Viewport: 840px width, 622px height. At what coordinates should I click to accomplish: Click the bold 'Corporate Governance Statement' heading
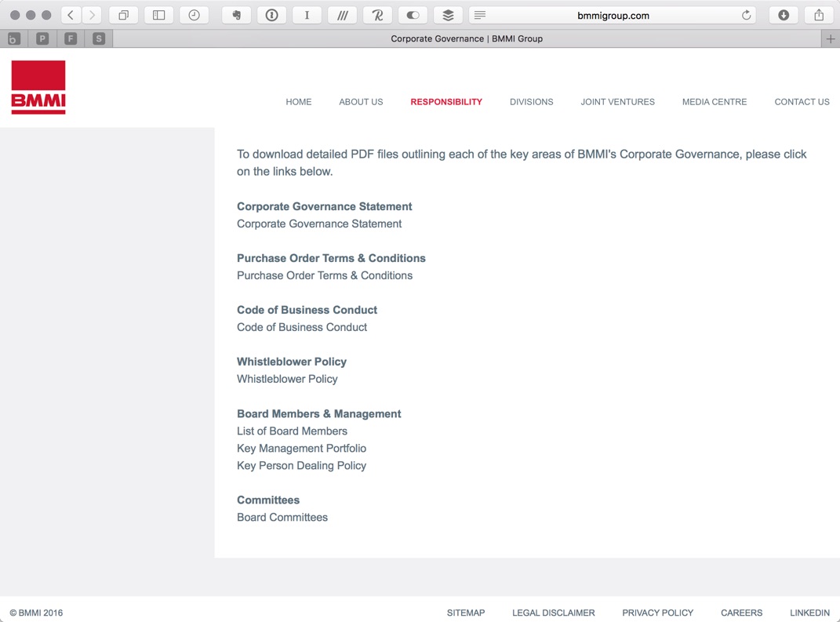click(325, 207)
